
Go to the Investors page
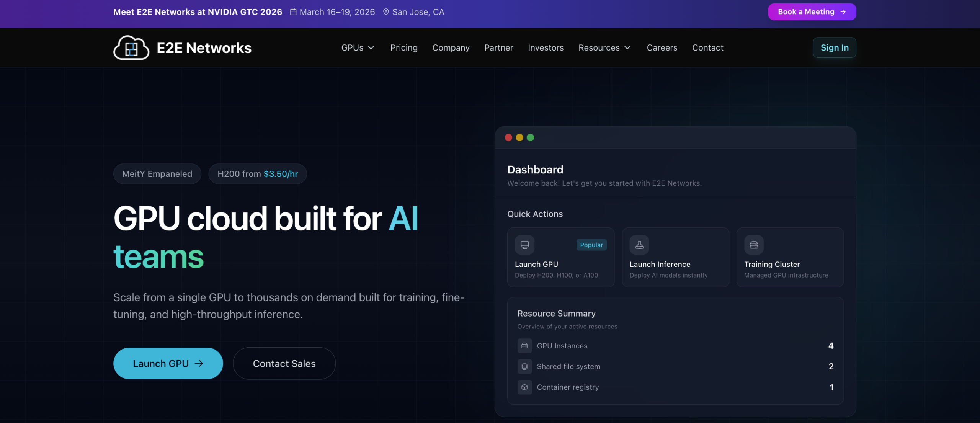coord(546,47)
